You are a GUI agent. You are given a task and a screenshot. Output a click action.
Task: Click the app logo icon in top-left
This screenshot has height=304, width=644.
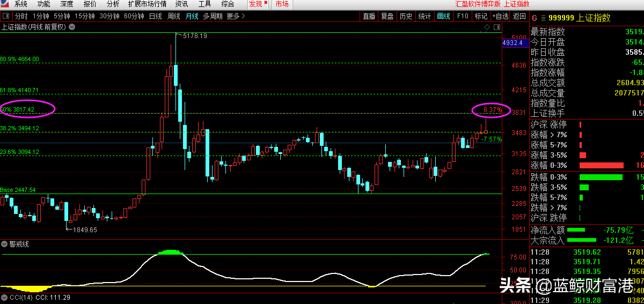tap(5, 4)
